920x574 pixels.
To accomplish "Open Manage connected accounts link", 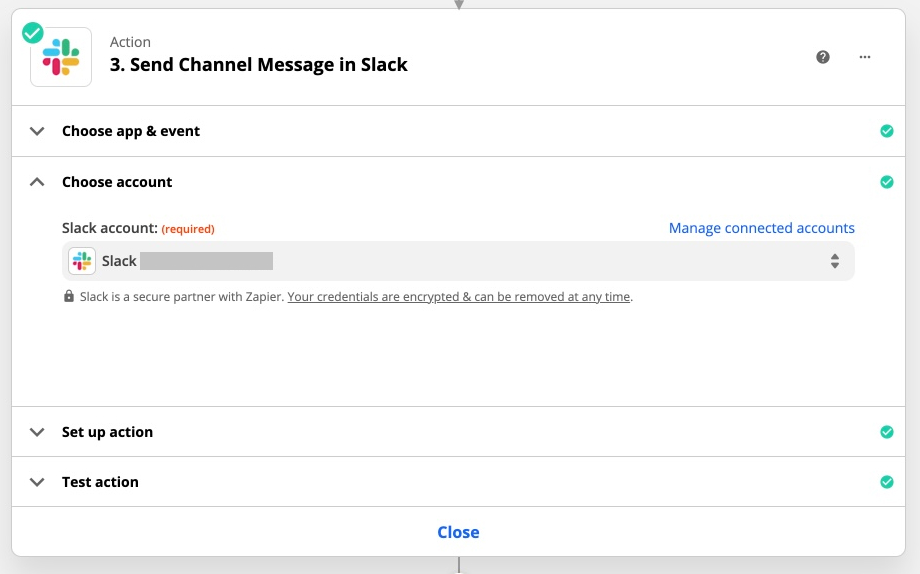I will point(761,228).
